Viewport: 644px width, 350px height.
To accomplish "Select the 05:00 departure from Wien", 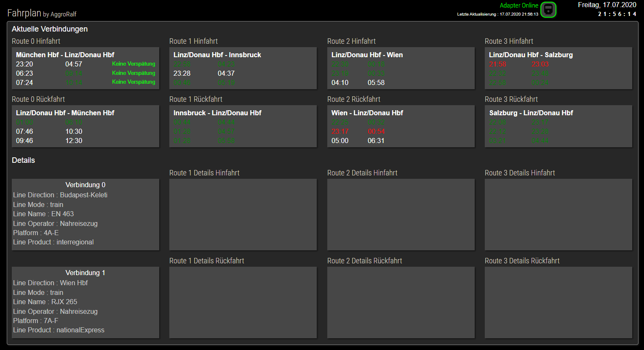I will coord(340,141).
